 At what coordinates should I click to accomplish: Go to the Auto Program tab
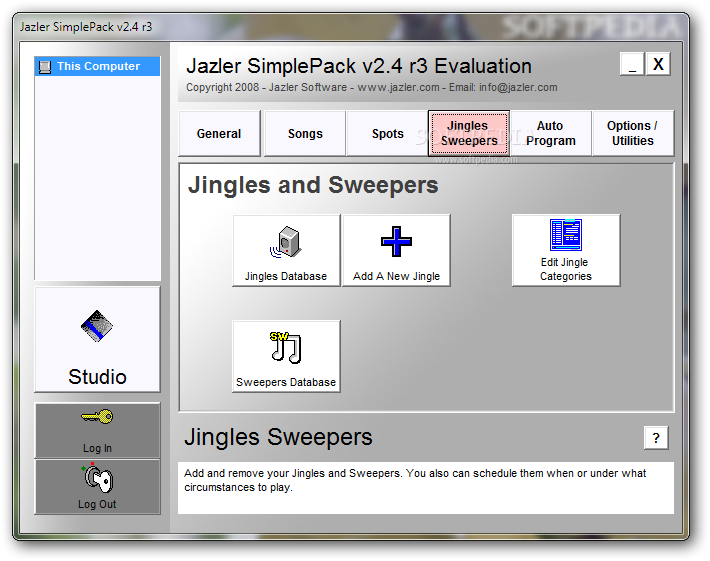551,134
